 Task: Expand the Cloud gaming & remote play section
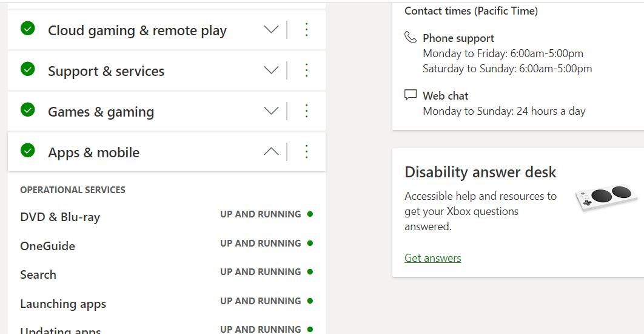[x=271, y=29]
